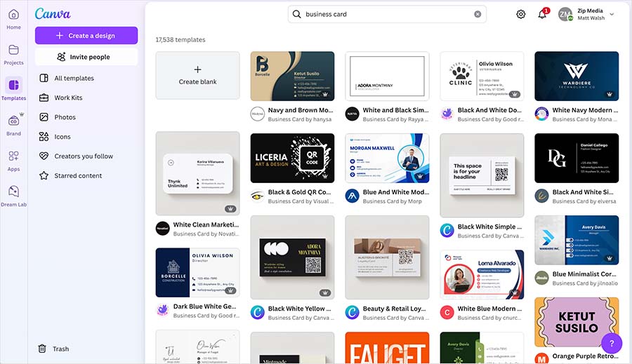Open the Wardiere navy card thumbnail
The image size is (632, 364).
point(577,76)
